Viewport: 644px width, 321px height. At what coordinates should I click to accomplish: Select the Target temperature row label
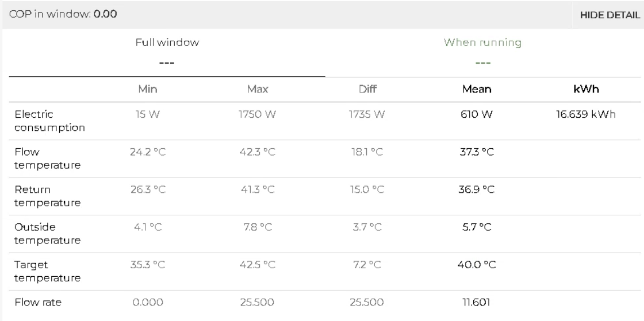47,272
